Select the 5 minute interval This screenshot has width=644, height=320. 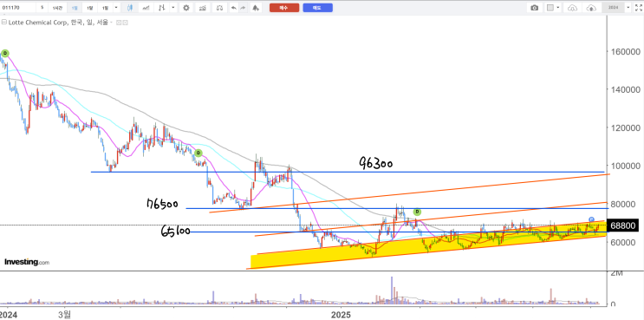coord(42,8)
